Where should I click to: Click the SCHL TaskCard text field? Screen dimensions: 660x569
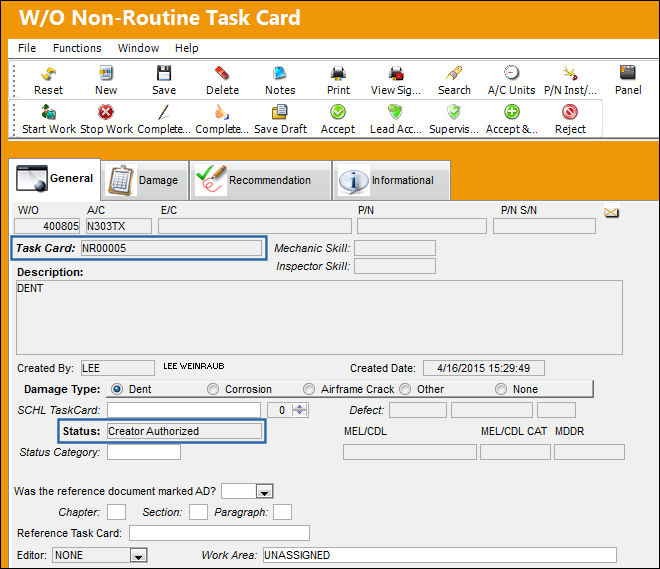184,410
